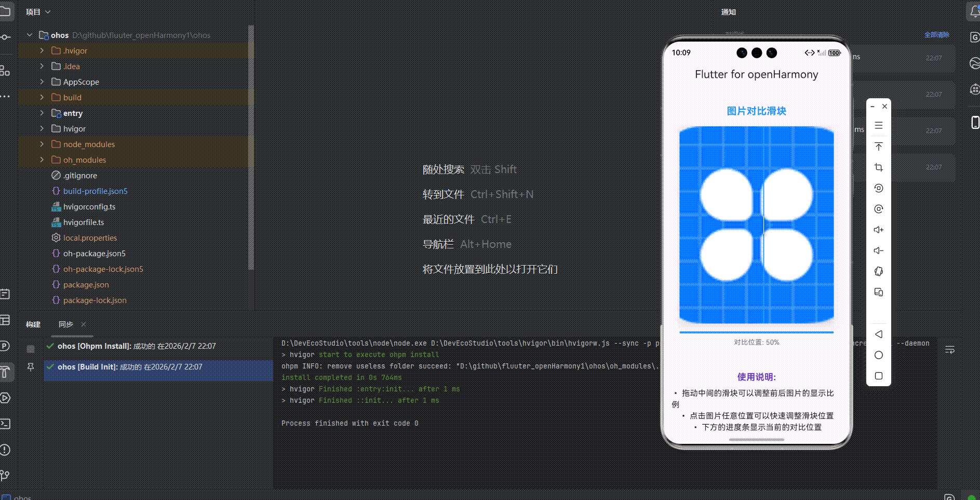Open the Problems warning tool window
This screenshot has height=500, width=980.
click(x=5, y=450)
